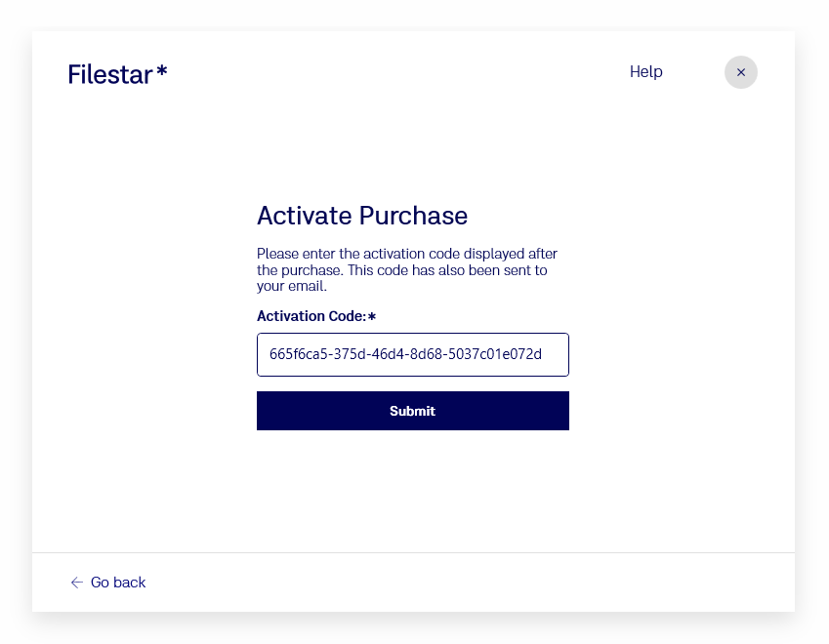
Task: Click required asterisk next to Activation Code
Action: (x=372, y=316)
